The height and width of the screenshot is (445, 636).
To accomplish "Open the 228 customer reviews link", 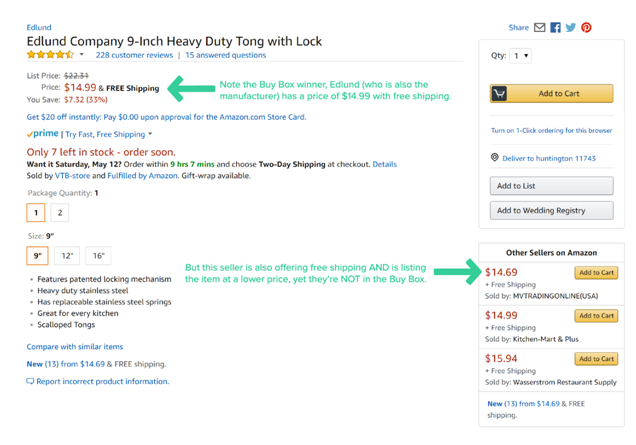I will tap(134, 55).
